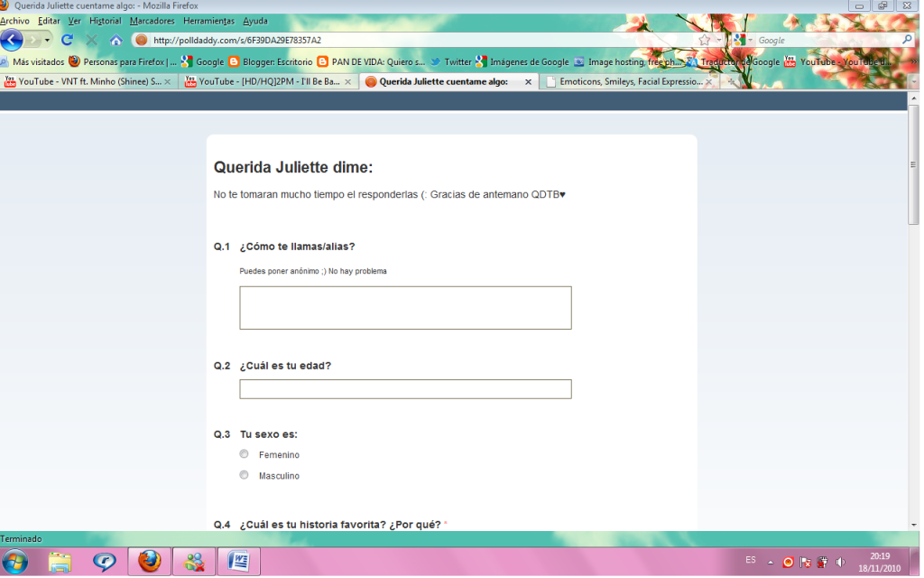
Task: Click the age input field for Q.2
Action: (x=405, y=389)
